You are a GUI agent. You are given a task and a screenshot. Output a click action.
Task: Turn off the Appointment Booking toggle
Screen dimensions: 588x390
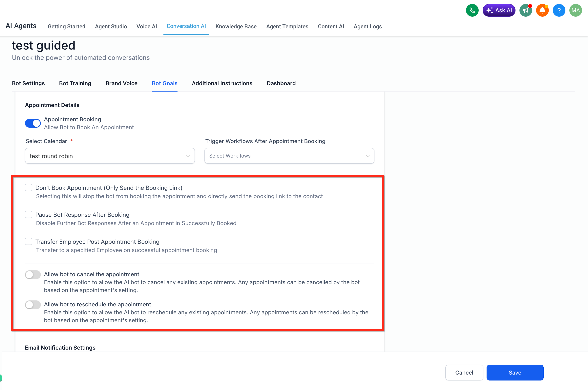click(33, 123)
